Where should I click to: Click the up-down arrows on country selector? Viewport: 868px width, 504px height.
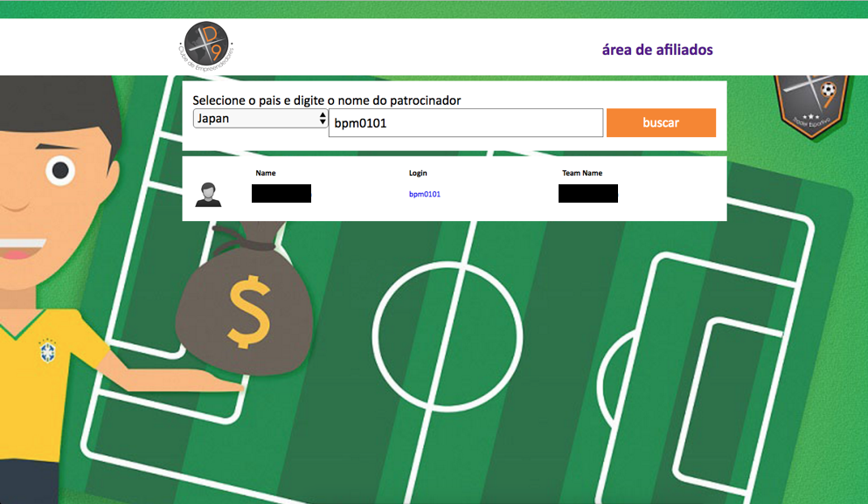[323, 119]
